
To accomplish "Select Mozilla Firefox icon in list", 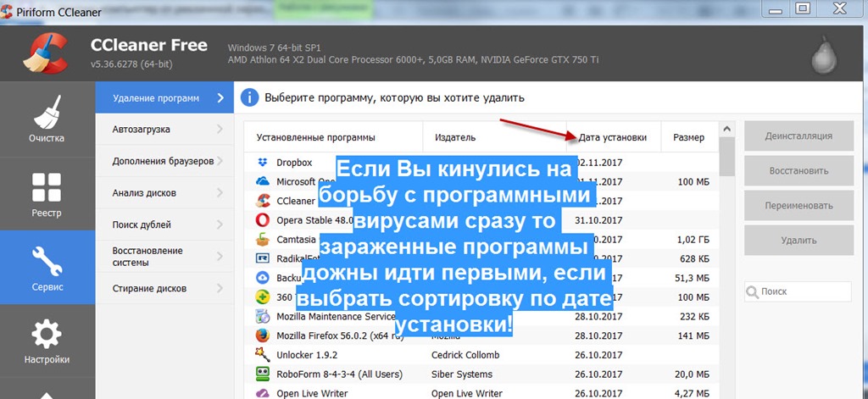I will coord(263,335).
